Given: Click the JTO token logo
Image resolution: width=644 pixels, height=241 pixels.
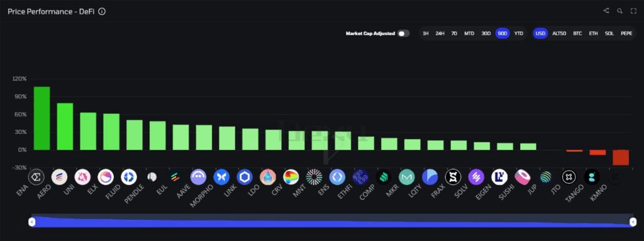Looking at the screenshot, I should [x=569, y=177].
